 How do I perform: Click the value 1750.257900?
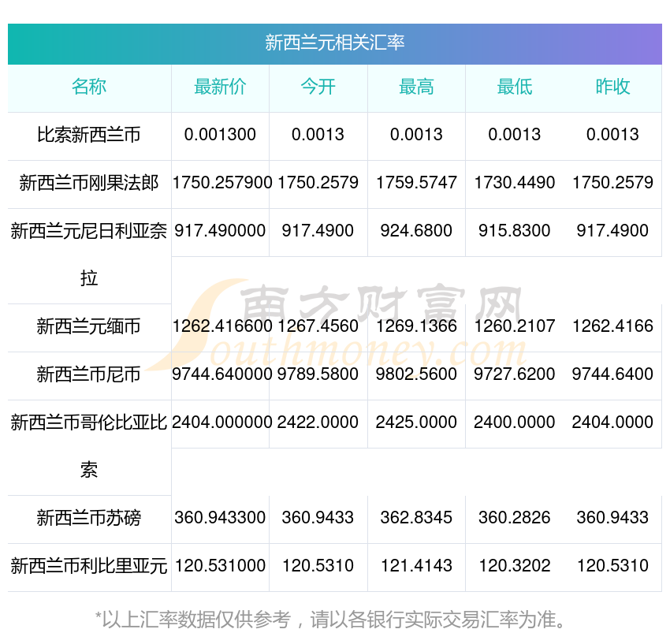[x=222, y=182]
